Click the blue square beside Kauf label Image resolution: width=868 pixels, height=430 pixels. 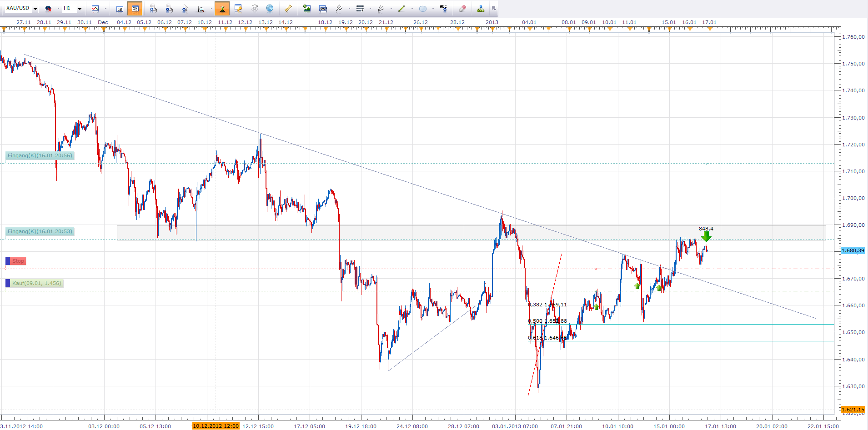click(8, 283)
